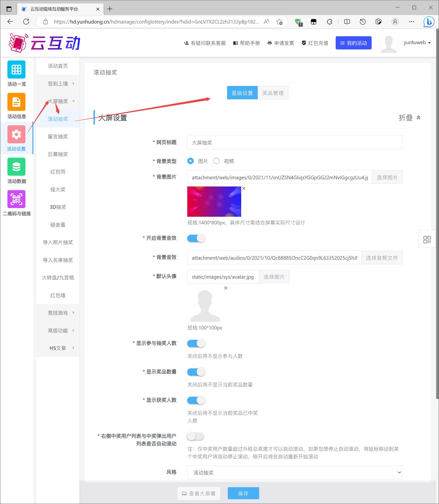
Task: Click the 网页标题 input field
Action: point(294,143)
